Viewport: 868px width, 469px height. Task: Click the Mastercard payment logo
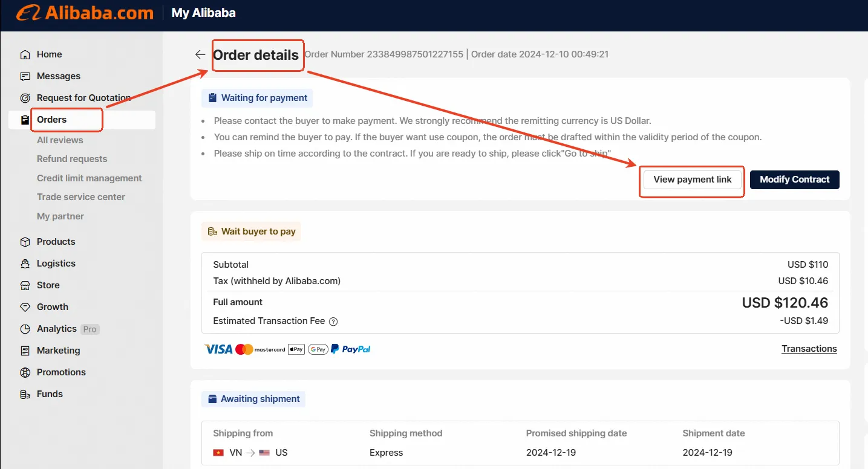point(260,349)
